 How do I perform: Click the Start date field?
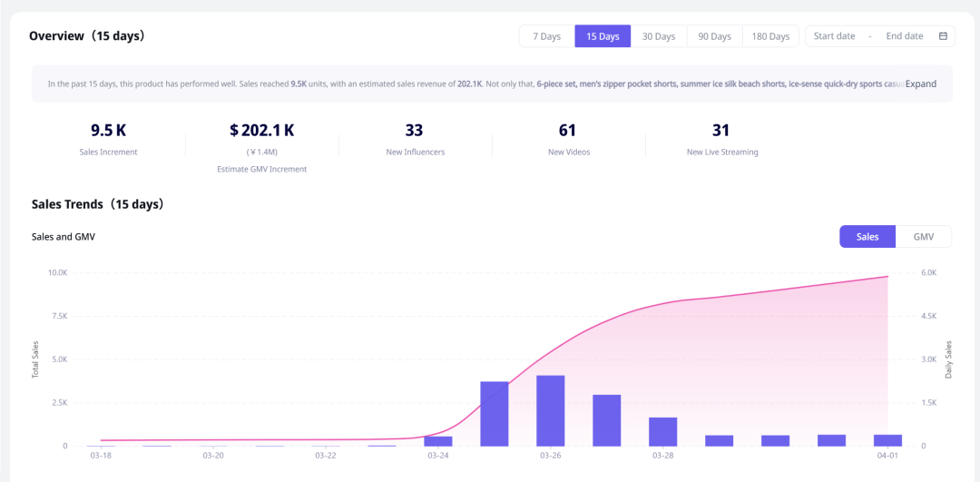834,36
